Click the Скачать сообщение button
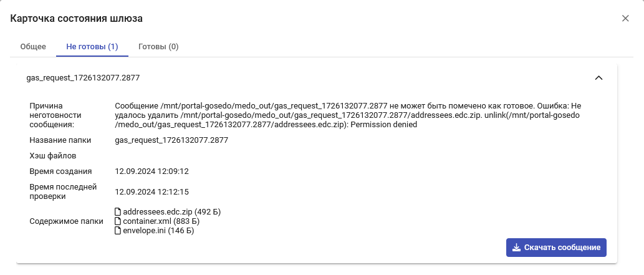Image resolution: width=644 pixels, height=275 pixels. tap(556, 248)
